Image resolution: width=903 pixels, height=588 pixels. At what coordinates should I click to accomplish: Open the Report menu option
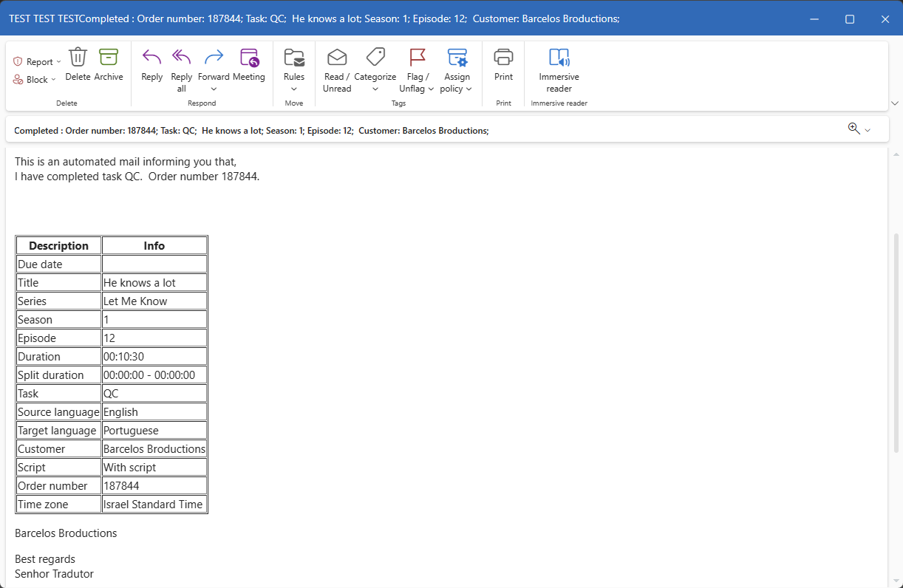pos(38,62)
